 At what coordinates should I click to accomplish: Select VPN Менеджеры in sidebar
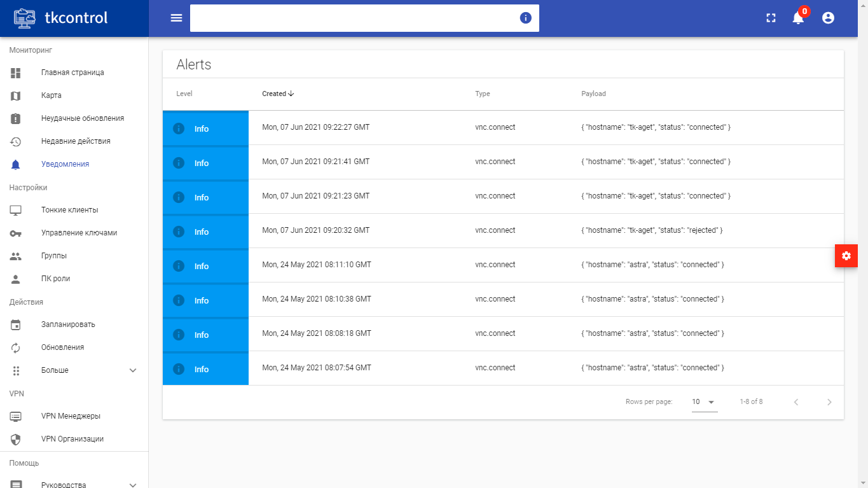71,416
